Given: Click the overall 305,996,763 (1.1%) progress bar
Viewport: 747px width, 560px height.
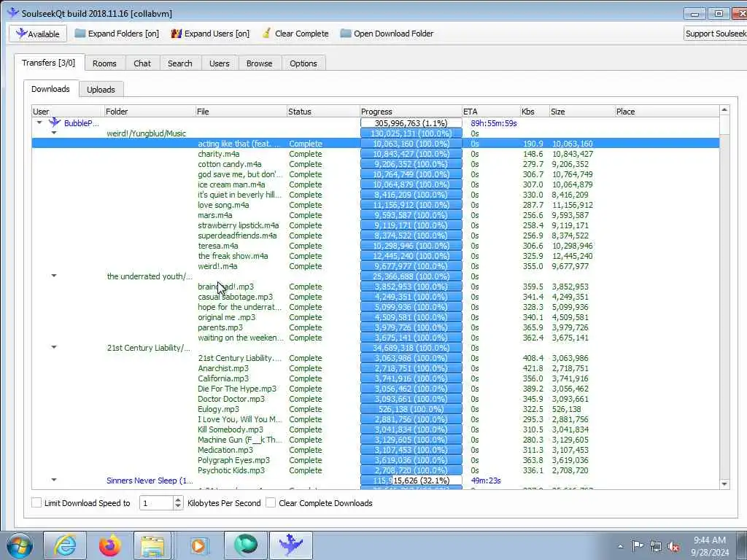Looking at the screenshot, I should (411, 122).
